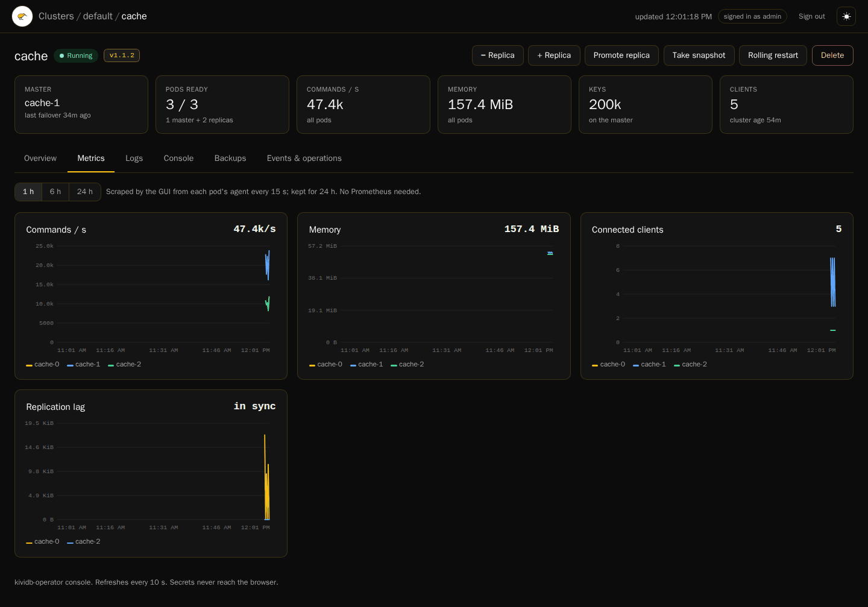Toggle cache-2 series in Commands chart legend
The image size is (868, 607).
click(125, 365)
